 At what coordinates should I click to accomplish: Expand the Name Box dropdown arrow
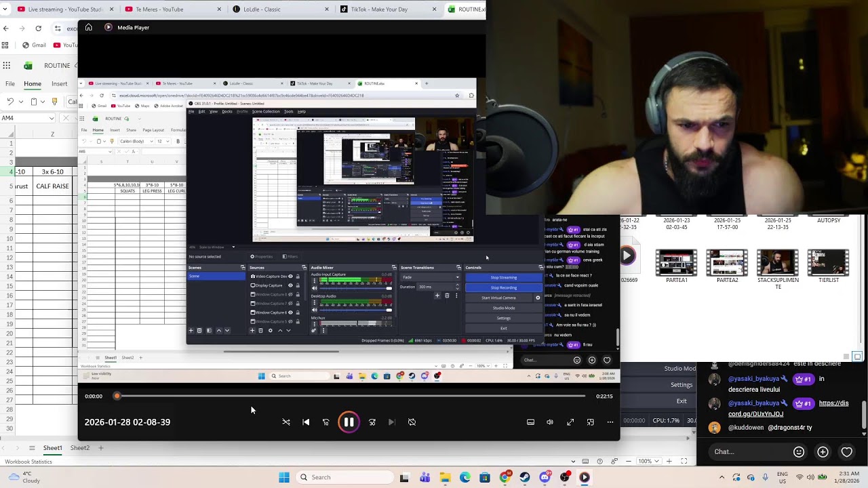tap(52, 118)
